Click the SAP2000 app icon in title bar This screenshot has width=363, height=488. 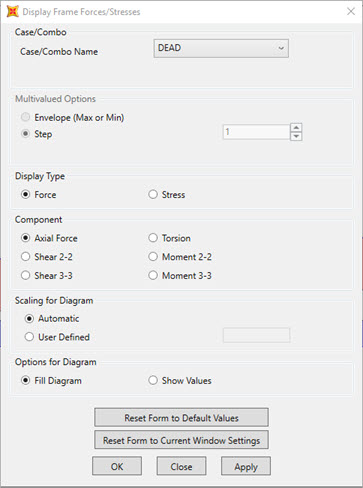click(x=12, y=12)
